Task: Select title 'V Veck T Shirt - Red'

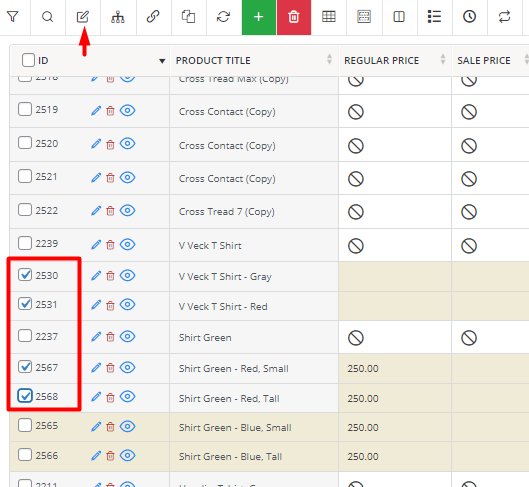Action: 223,307
